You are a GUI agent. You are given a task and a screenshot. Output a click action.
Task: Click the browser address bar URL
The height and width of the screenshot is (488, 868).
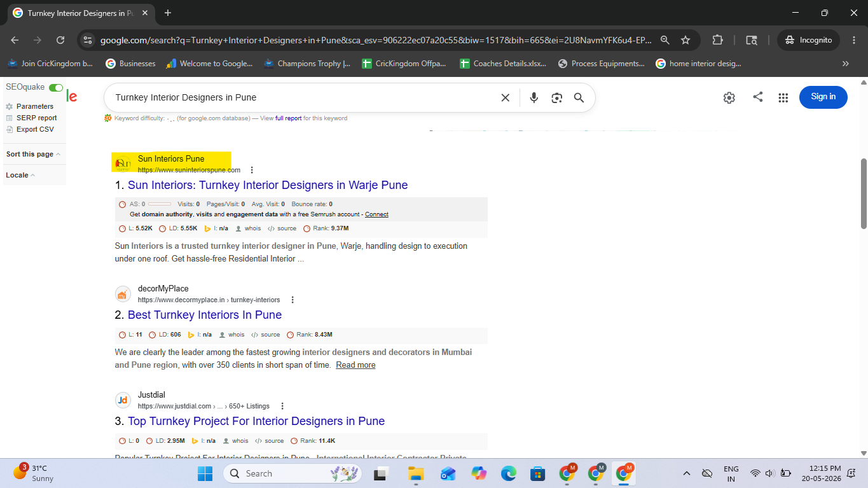(x=375, y=40)
